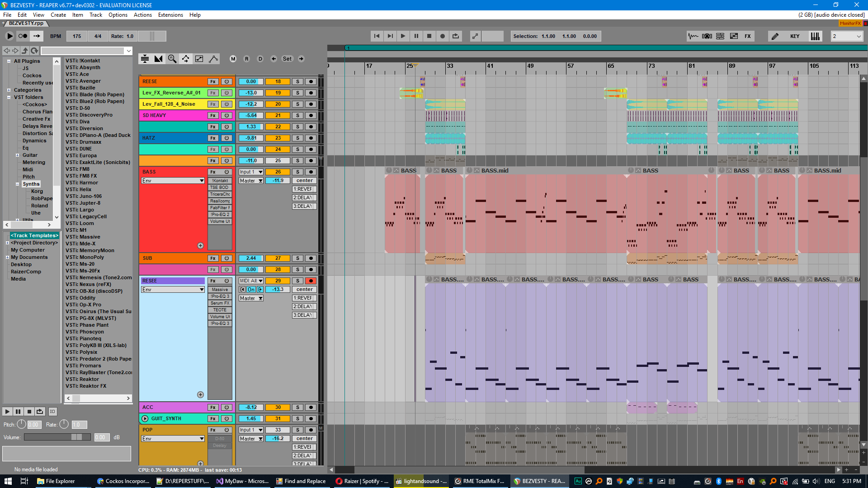Toggle the repeat/loop transport icon
The image size is (868, 488).
[x=455, y=36]
